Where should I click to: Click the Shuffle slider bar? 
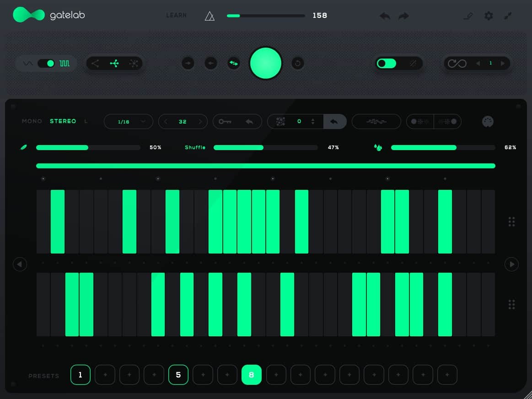pos(265,148)
